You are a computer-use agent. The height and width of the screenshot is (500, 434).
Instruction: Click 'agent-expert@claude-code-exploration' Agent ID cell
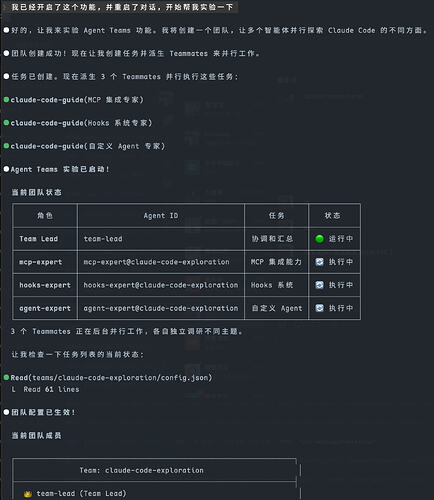tap(161, 308)
